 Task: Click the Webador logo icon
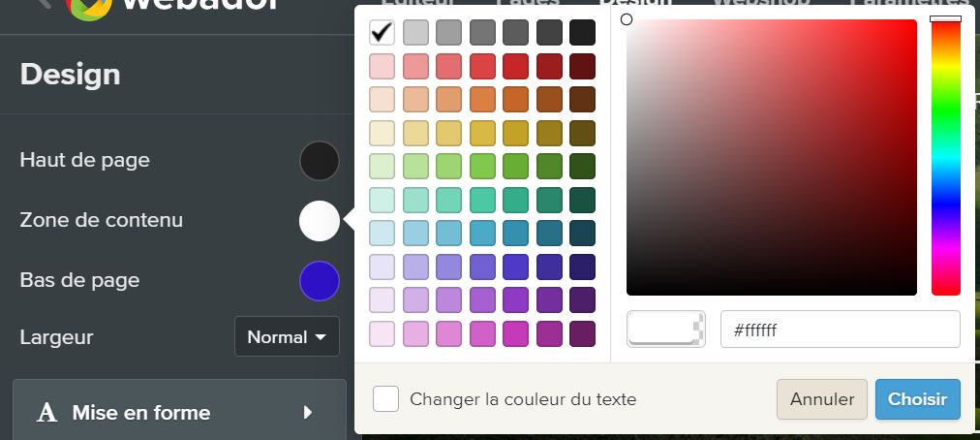(90, 6)
